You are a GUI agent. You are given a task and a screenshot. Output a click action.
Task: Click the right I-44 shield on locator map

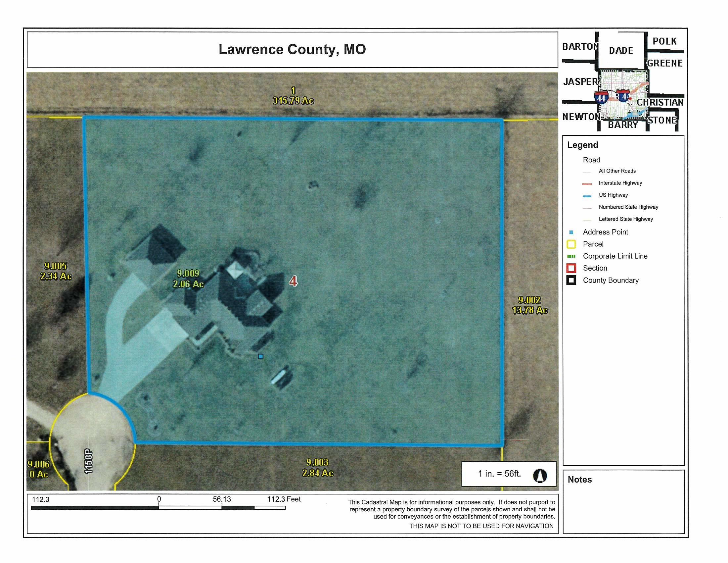pos(623,96)
